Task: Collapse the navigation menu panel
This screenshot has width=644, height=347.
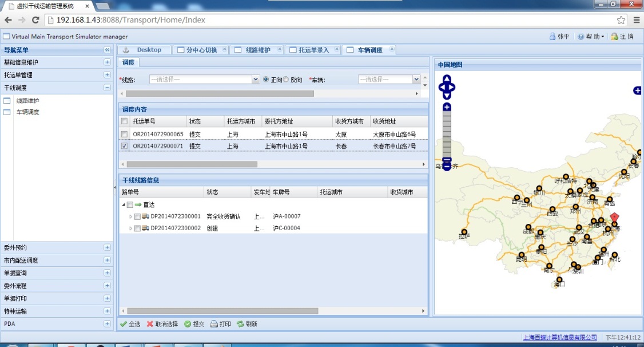Action: click(107, 50)
